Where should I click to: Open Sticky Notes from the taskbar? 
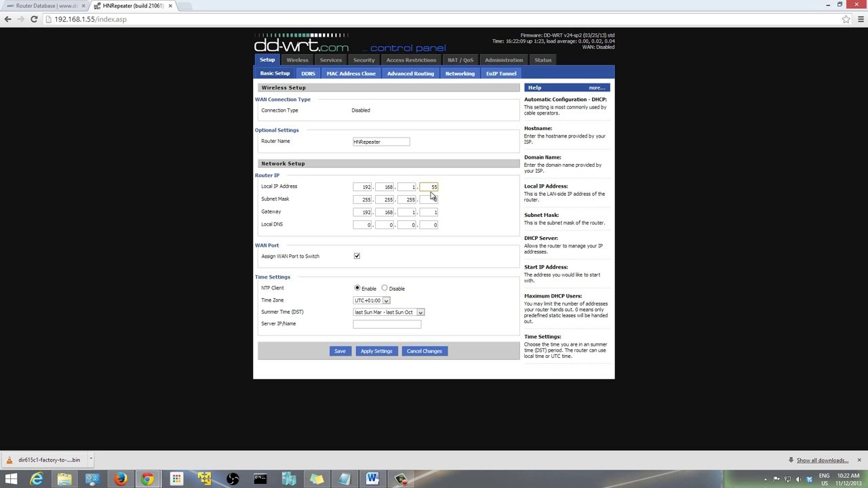pos(316,479)
